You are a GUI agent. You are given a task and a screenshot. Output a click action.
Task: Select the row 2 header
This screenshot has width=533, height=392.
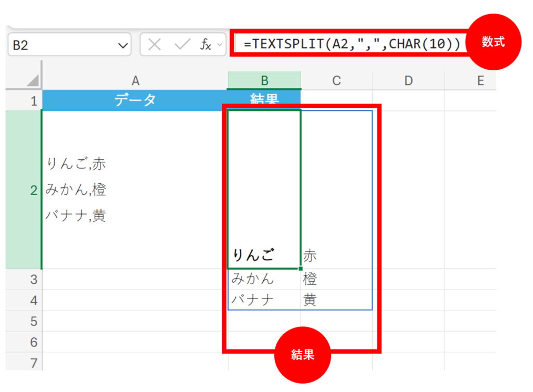click(x=33, y=191)
